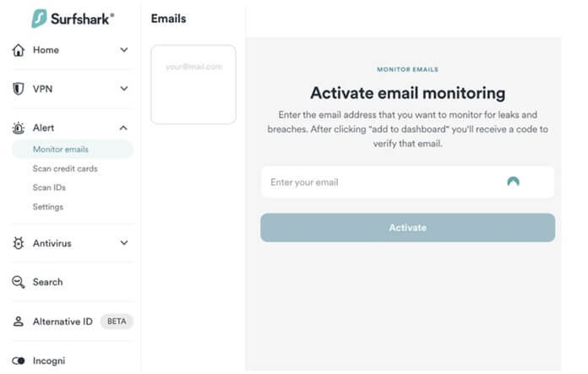Select the VPN shield icon
This screenshot has height=374, width=588.
pyautogui.click(x=18, y=89)
